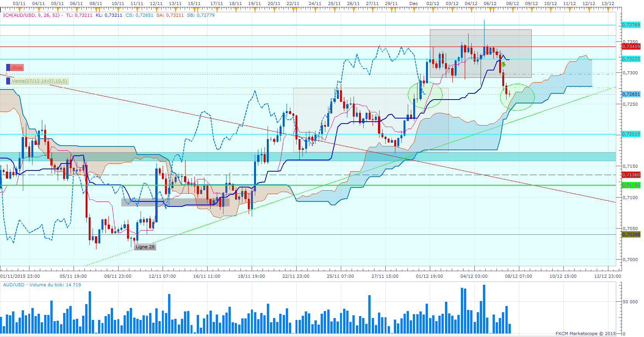Click the ICH(AUD/USD, 9, 26, 52) indicator title
The width and height of the screenshot is (644, 337).
[31, 15]
